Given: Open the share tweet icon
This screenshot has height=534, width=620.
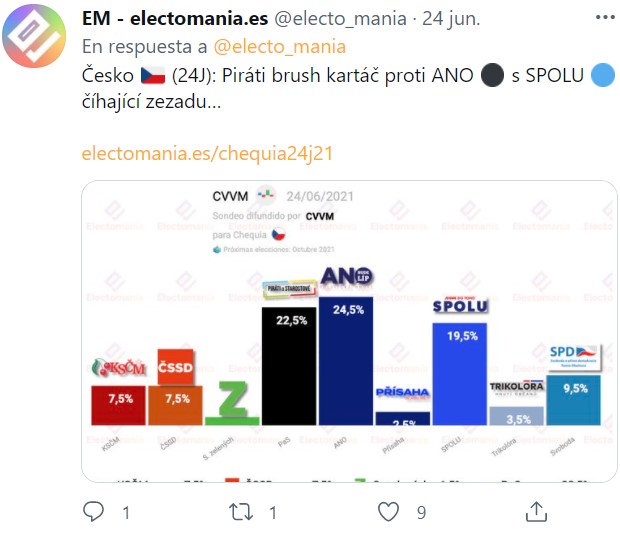Looking at the screenshot, I should 537,512.
